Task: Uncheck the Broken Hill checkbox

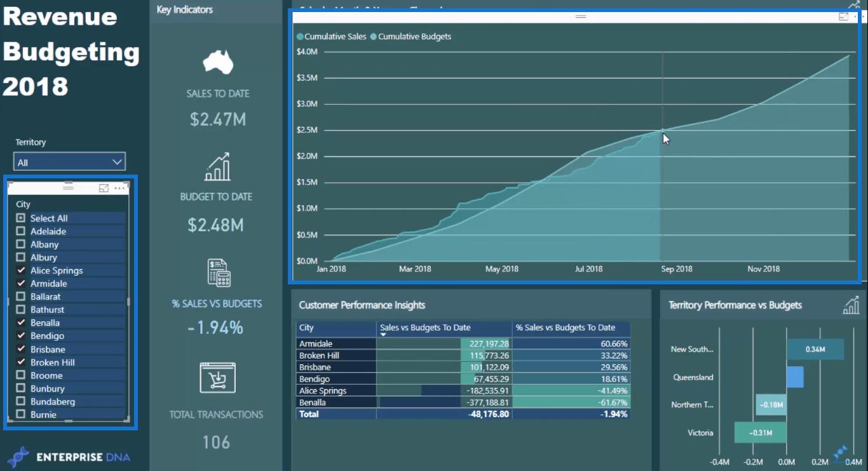Action: [x=21, y=362]
